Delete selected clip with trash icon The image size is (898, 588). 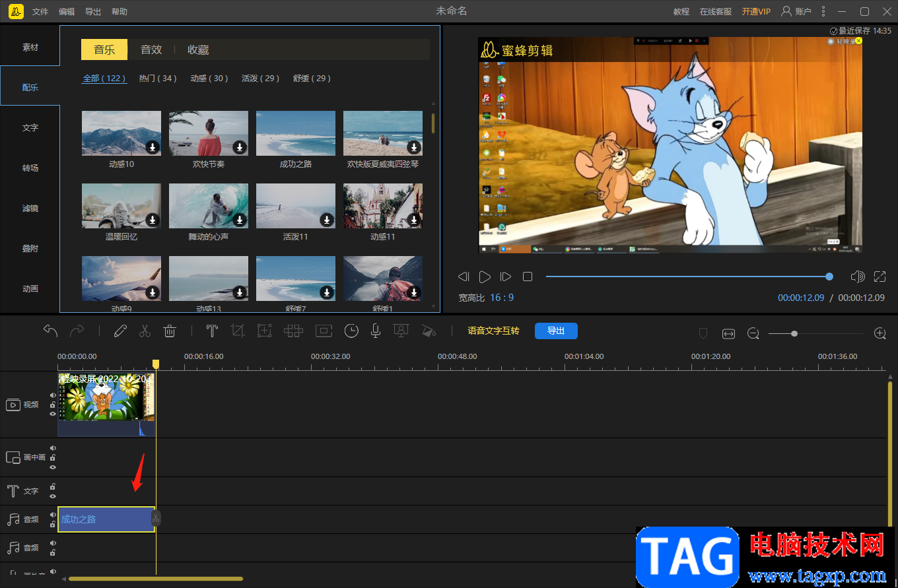click(x=170, y=331)
